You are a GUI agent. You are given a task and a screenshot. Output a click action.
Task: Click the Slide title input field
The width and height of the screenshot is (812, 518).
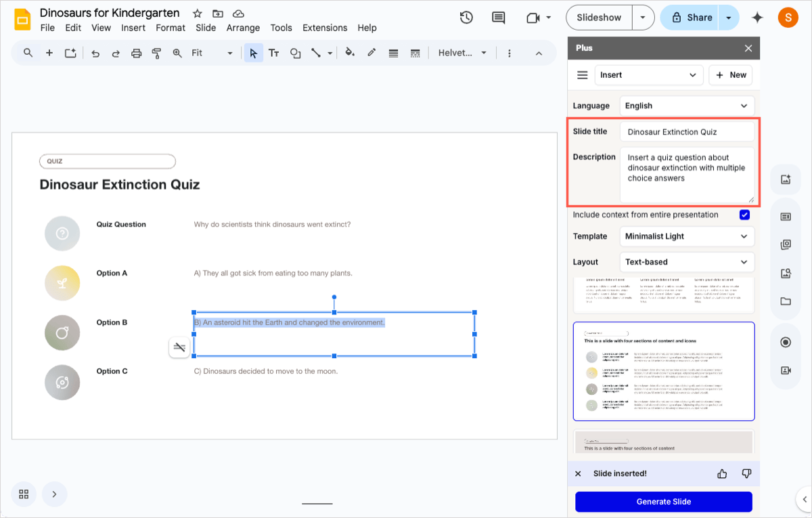click(x=687, y=132)
